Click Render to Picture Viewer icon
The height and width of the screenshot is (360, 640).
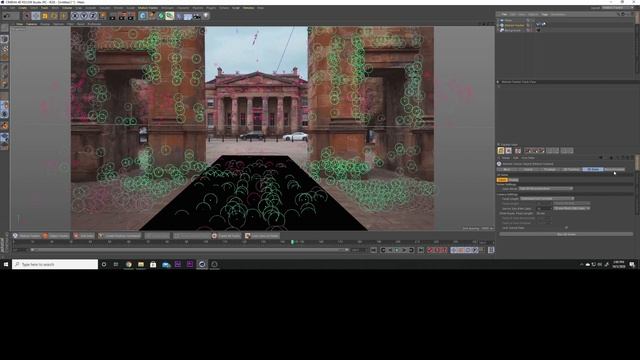[x=122, y=16]
